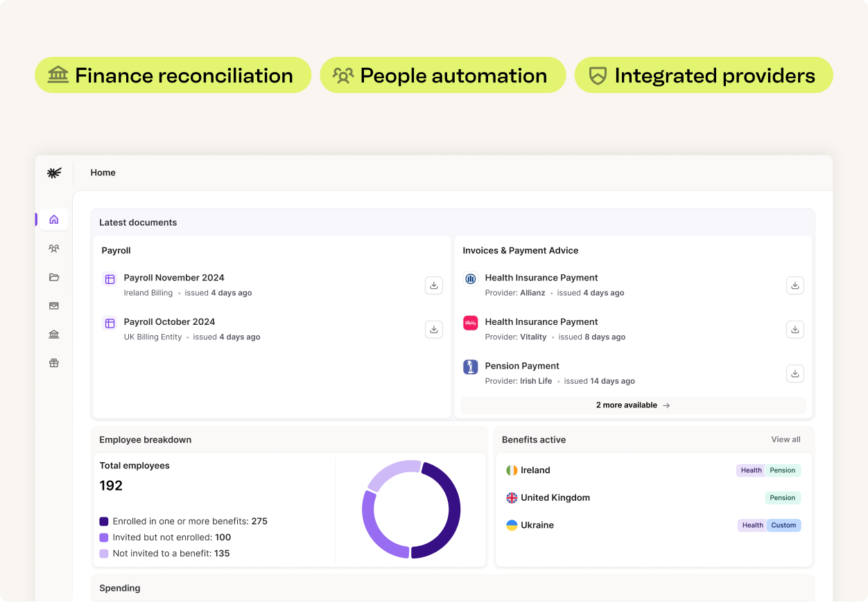Click the Ukraine flag icon
Screen dimensions: 868x602
point(512,525)
